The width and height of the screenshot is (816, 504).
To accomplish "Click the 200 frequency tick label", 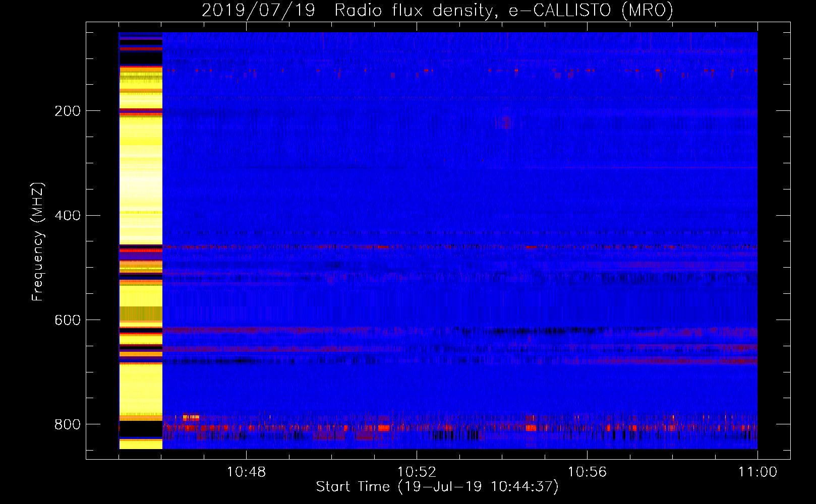I will (68, 111).
